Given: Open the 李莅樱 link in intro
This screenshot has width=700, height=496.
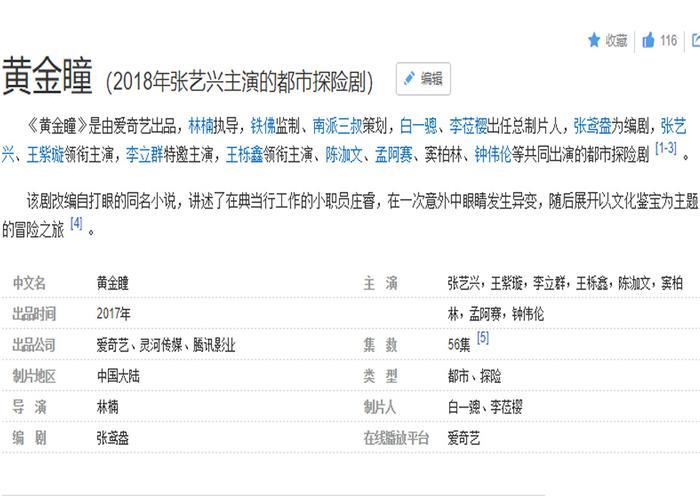Looking at the screenshot, I should point(467,126).
